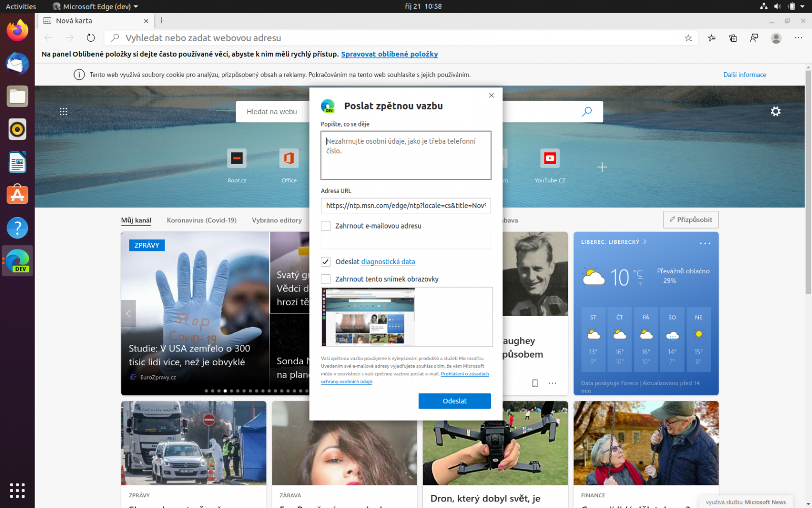Collapse the carousel with the left chevron arrow

(128, 313)
